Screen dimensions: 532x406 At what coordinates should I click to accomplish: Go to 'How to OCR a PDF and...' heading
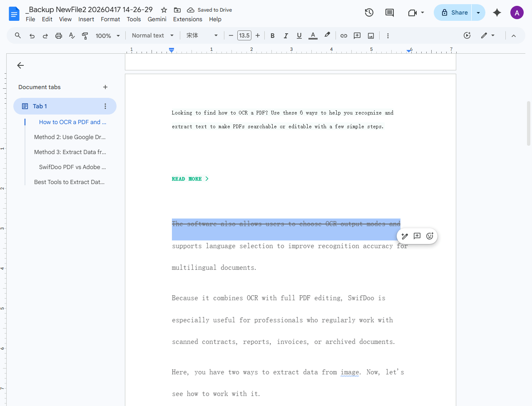tap(72, 122)
